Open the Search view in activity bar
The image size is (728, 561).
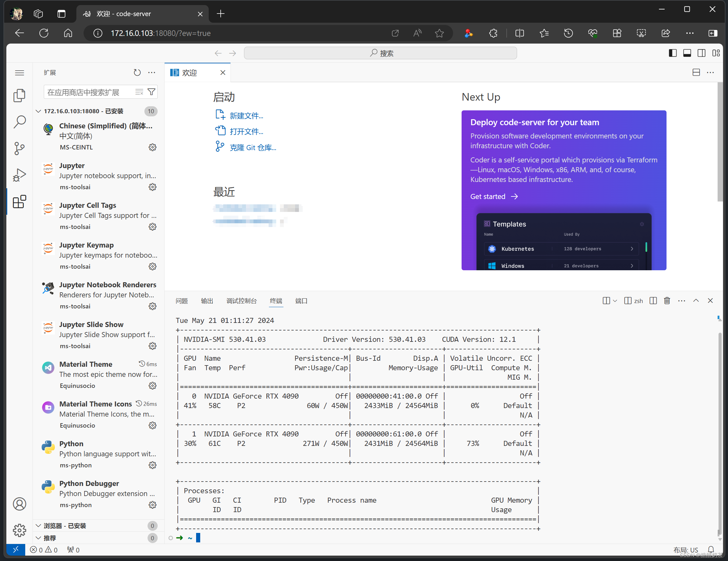point(19,122)
